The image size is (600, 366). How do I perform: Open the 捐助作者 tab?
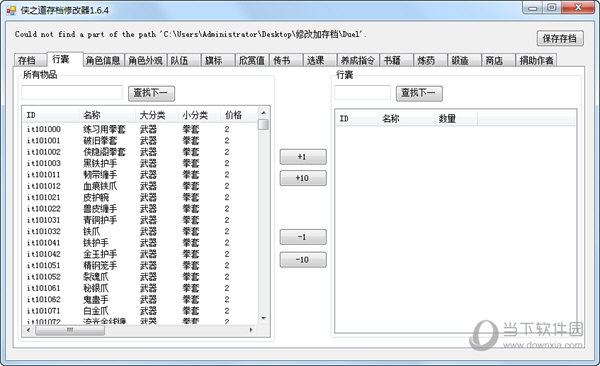click(536, 60)
